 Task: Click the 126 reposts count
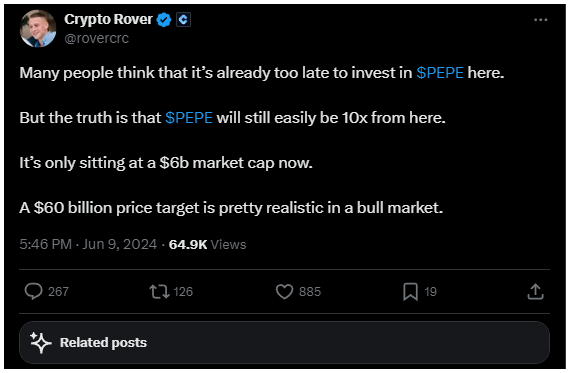(183, 292)
